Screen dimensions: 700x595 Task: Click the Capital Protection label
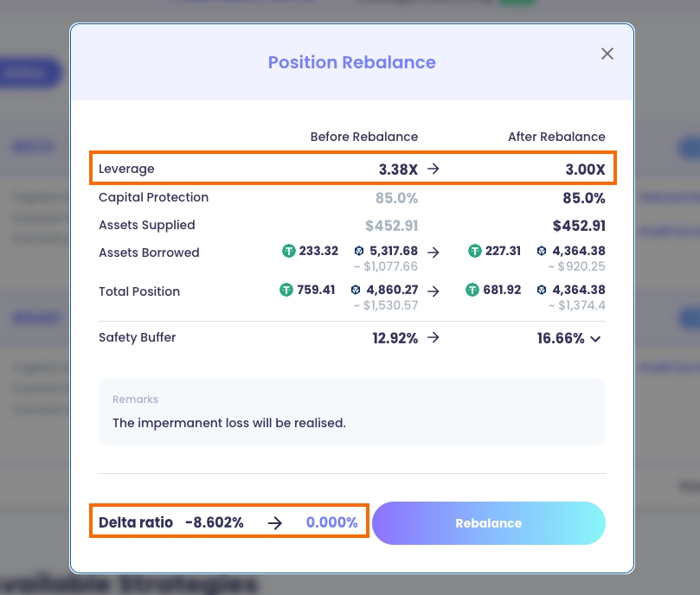point(153,197)
